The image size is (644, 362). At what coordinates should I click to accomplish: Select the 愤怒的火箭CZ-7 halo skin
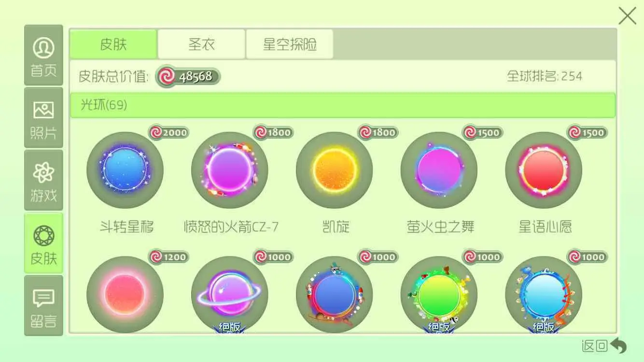[x=230, y=170]
